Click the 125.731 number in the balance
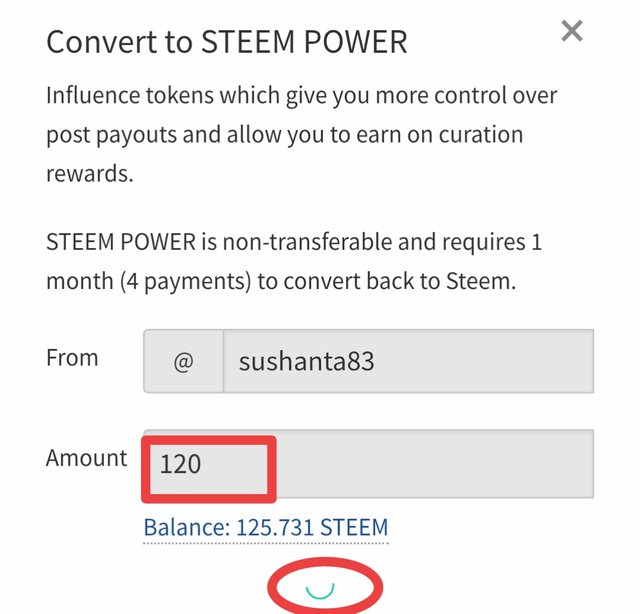 pos(275,527)
